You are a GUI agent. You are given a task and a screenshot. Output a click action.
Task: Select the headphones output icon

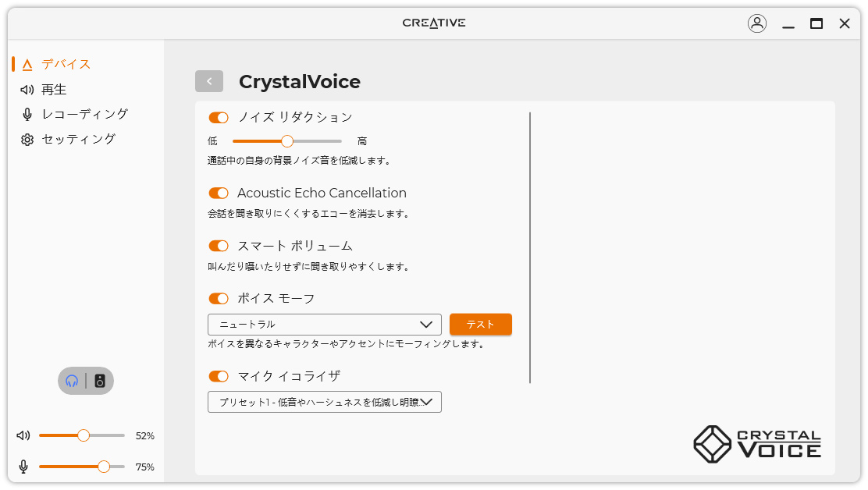(72, 381)
